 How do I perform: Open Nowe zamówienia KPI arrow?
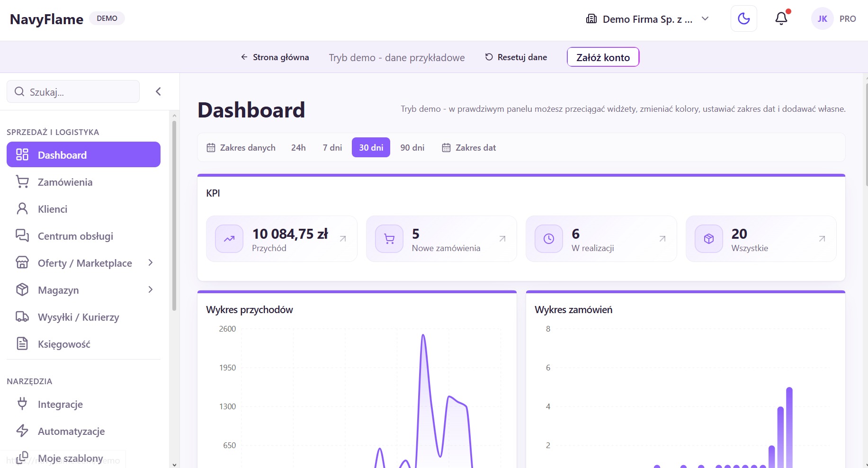coord(502,239)
